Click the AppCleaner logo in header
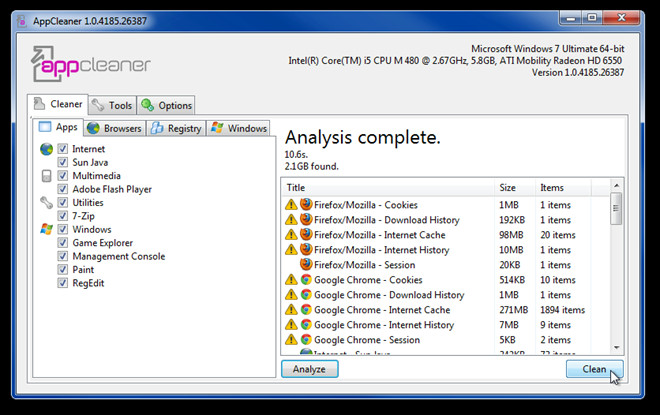Screen dimensions: 660x415 (90, 64)
